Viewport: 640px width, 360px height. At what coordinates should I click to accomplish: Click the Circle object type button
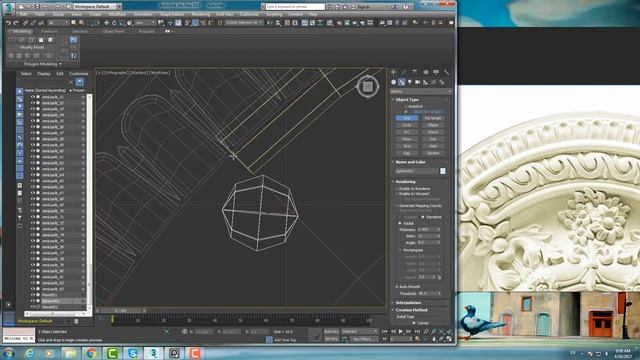(x=407, y=125)
